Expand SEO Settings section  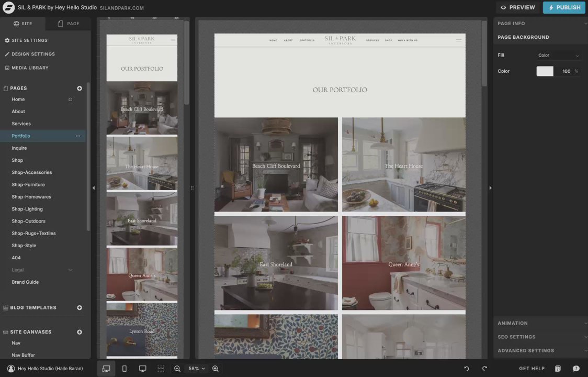(x=540, y=337)
